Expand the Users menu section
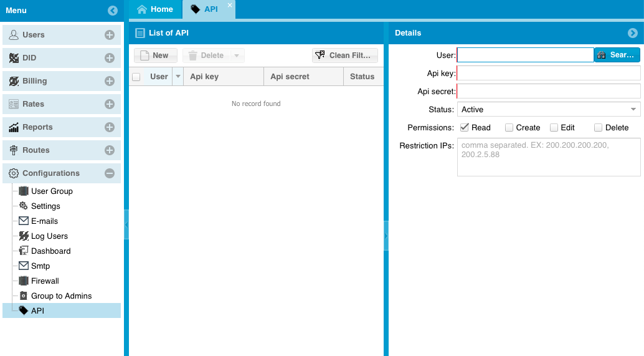Screen dimensions: 644x356 [109, 35]
